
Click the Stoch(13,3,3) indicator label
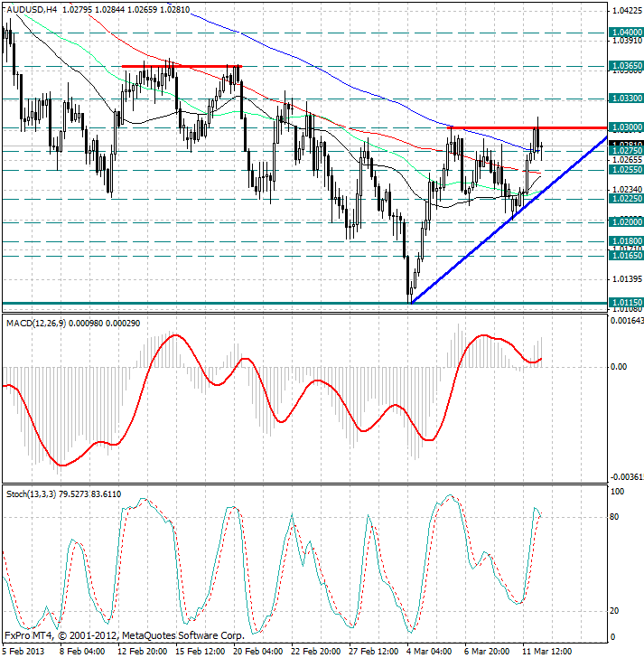tap(31, 494)
